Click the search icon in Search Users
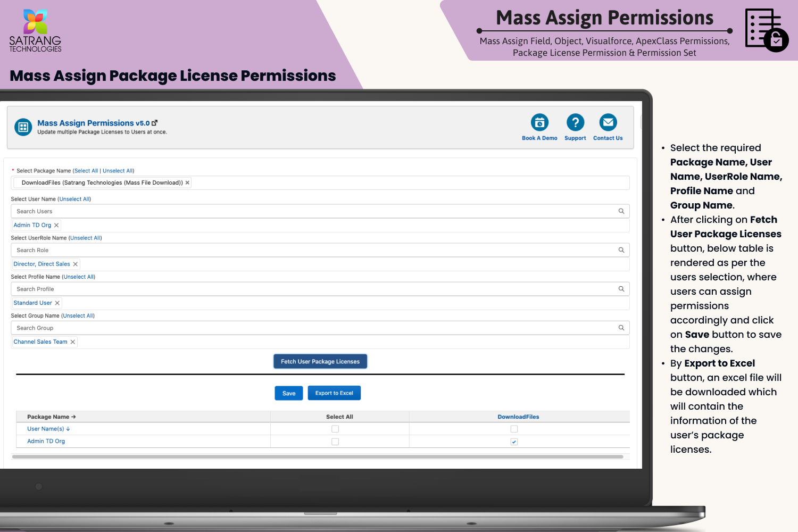The height and width of the screenshot is (532, 798). click(621, 211)
